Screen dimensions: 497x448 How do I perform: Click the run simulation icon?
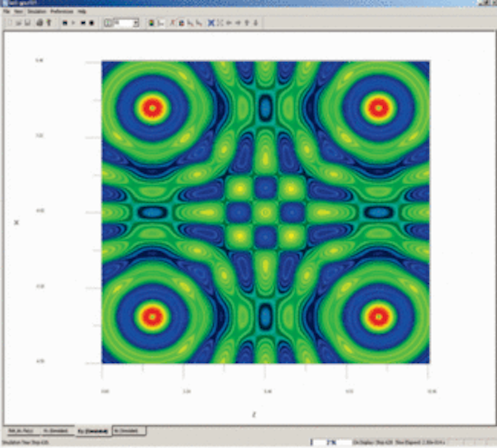pos(65,23)
